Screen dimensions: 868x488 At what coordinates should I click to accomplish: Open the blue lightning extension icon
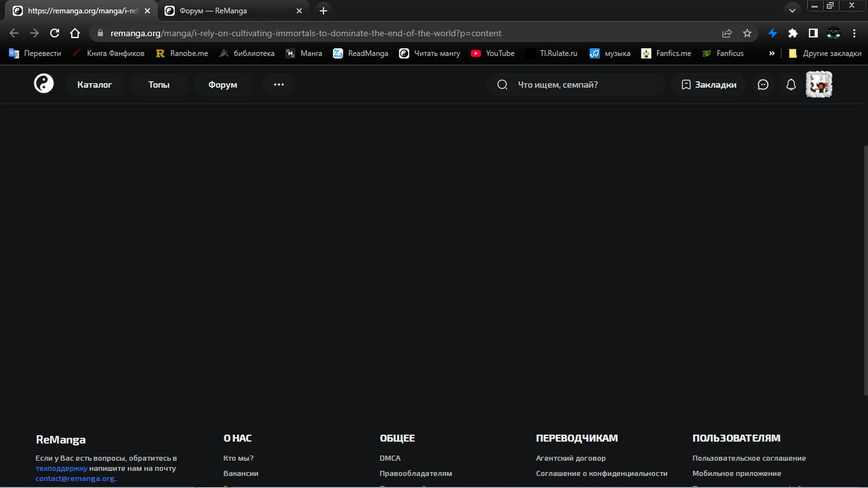tap(772, 33)
